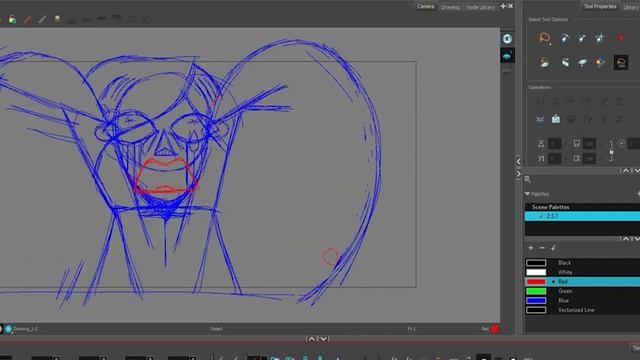This screenshot has width=640, height=360.
Task: Click the Y position axis icon
Action: pyautogui.click(x=541, y=158)
